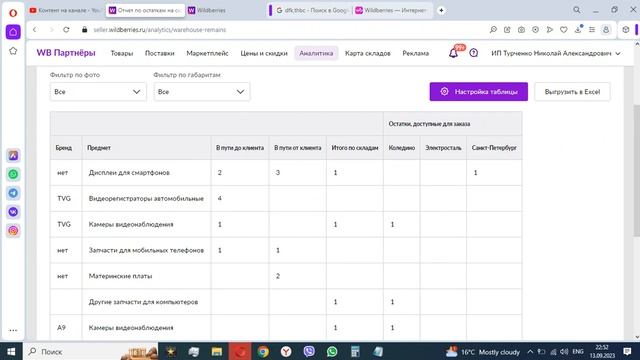Image resolution: width=640 pixels, height=360 pixels.
Task: Click the taskbar clock and date
Action: pos(602,351)
